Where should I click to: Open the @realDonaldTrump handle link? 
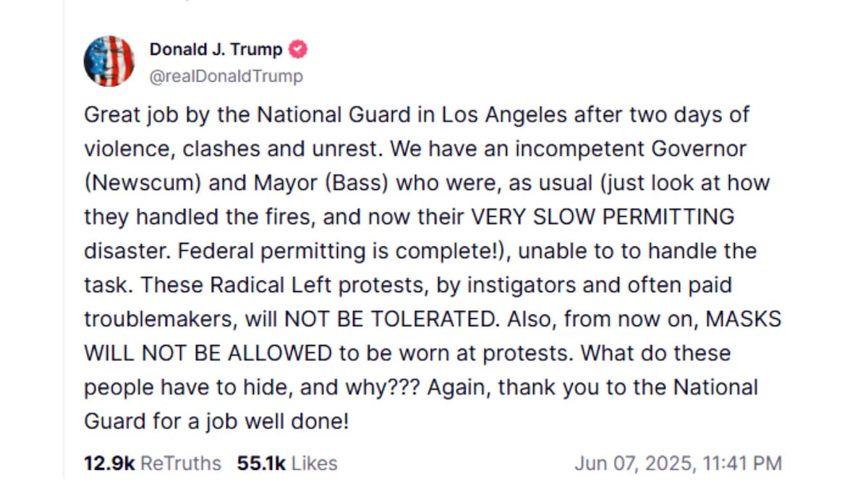[x=226, y=76]
